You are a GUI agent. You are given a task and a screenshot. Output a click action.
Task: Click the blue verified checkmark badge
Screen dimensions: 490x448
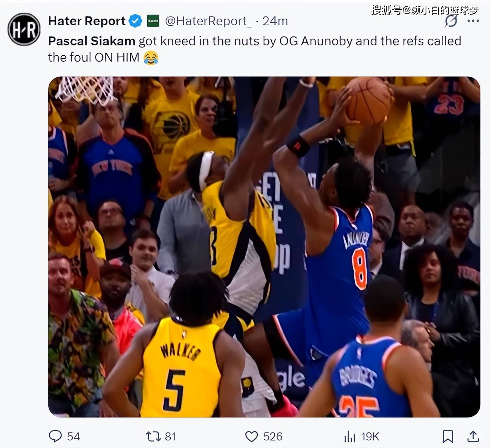pos(135,21)
